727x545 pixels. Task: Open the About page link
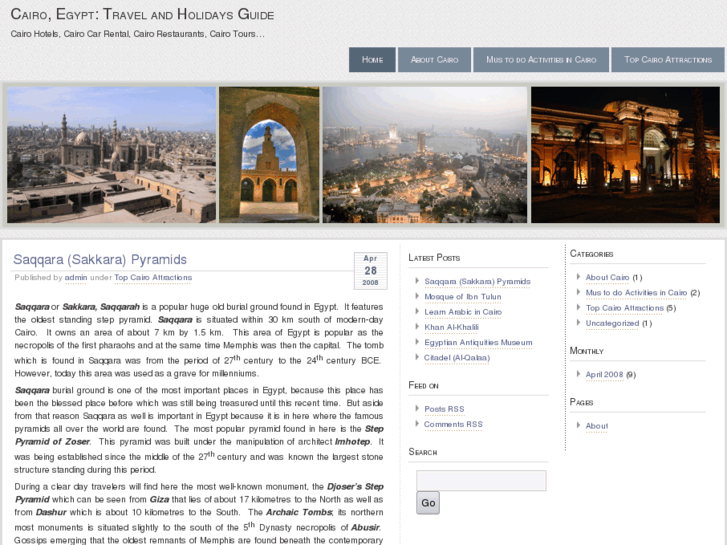click(x=596, y=426)
